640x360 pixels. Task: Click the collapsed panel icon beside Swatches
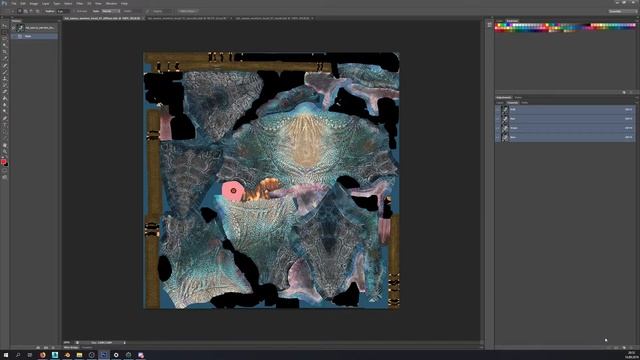click(489, 25)
